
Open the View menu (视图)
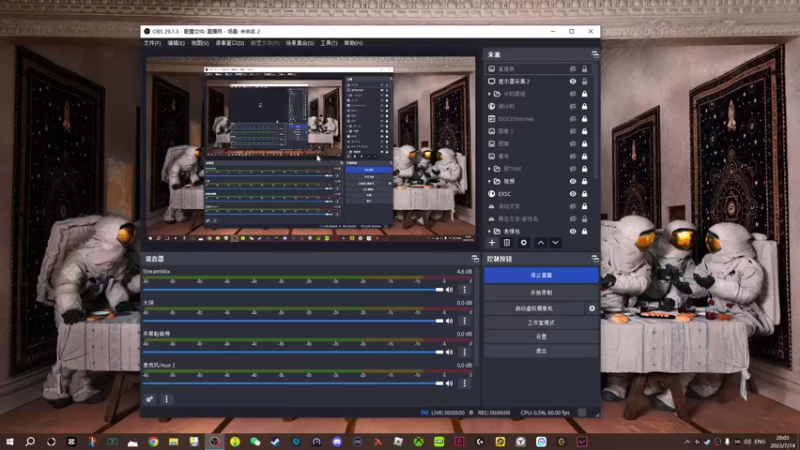[x=200, y=43]
